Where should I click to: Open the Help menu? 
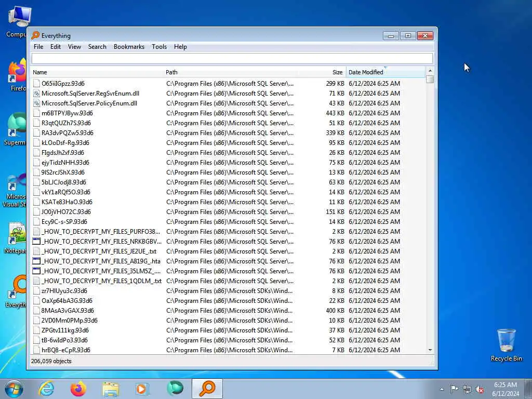(180, 47)
